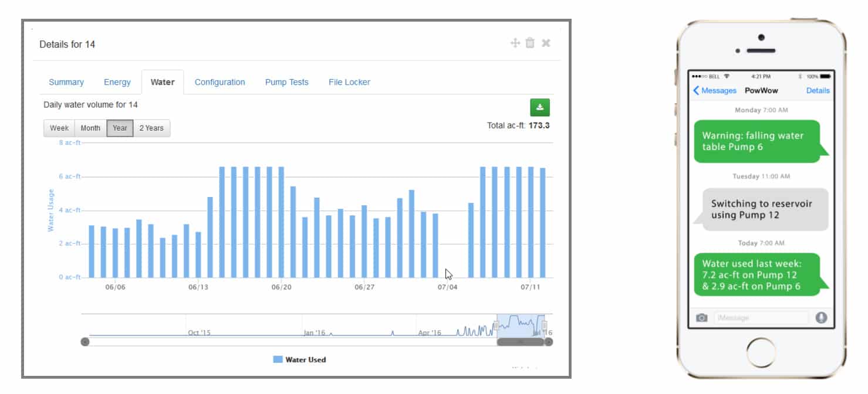This screenshot has height=394, width=868.
Task: Delete the panel using the trash icon
Action: [x=530, y=43]
